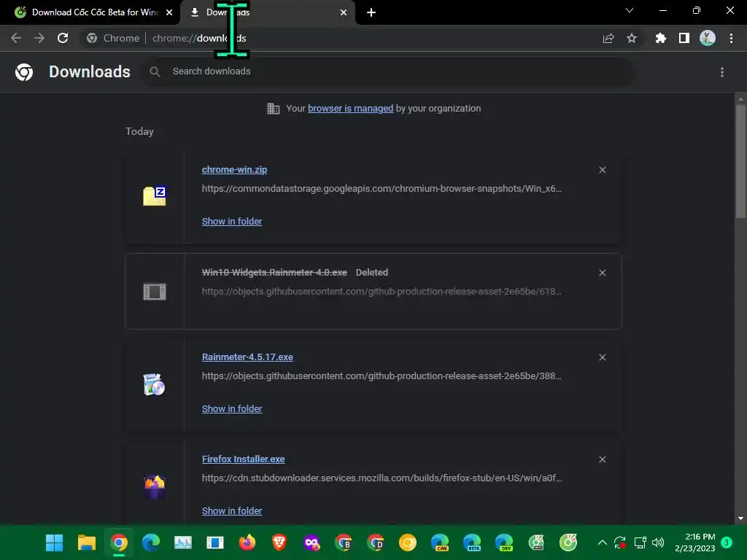Switch to the Download Cốc Cốc Beta tab
747x560 pixels.
coord(94,12)
